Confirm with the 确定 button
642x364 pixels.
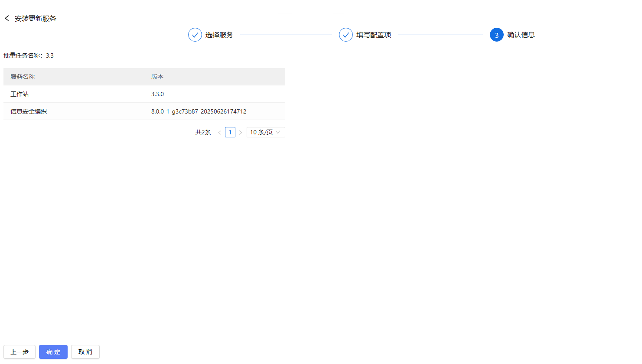(53, 352)
